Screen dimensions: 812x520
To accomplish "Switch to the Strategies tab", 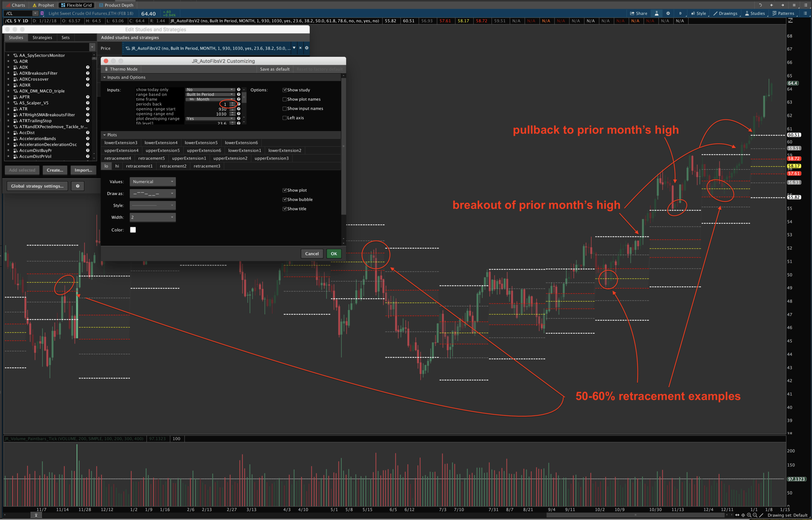I will click(42, 38).
